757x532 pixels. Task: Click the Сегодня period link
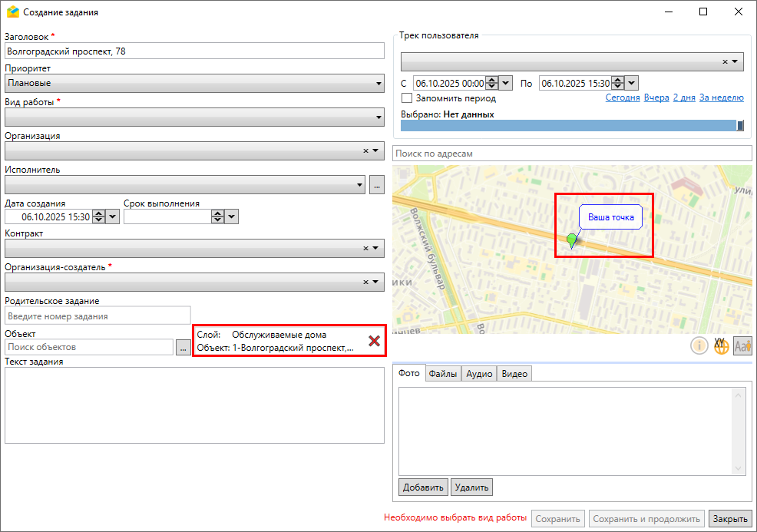(622, 98)
